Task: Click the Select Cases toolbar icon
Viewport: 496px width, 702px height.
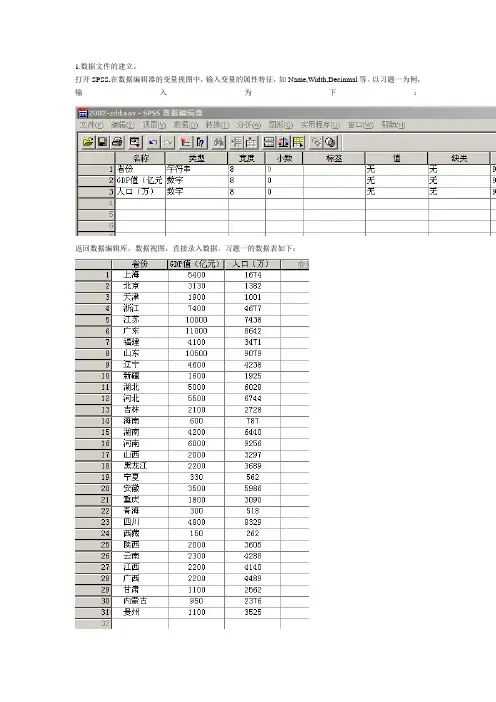Action: pos(298,142)
